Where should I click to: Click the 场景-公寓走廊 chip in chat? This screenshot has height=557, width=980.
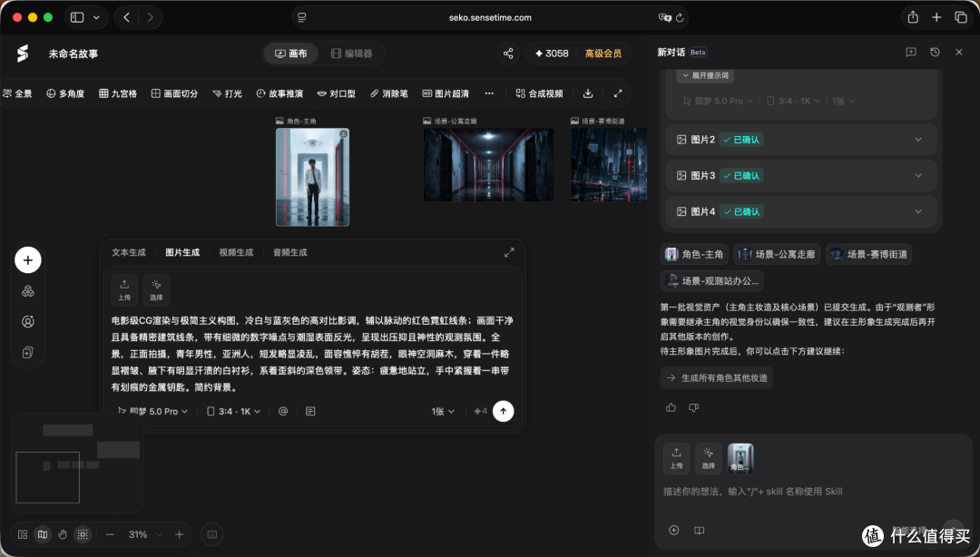pos(777,254)
